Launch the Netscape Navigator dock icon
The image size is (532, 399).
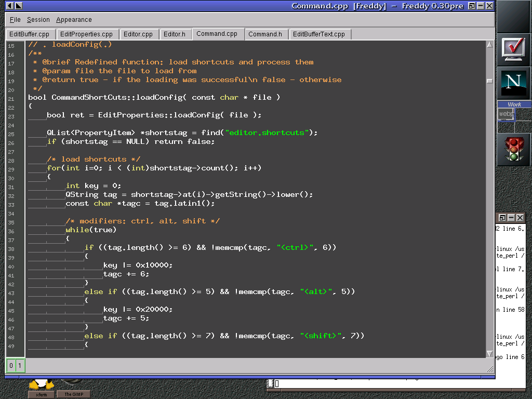(x=514, y=82)
